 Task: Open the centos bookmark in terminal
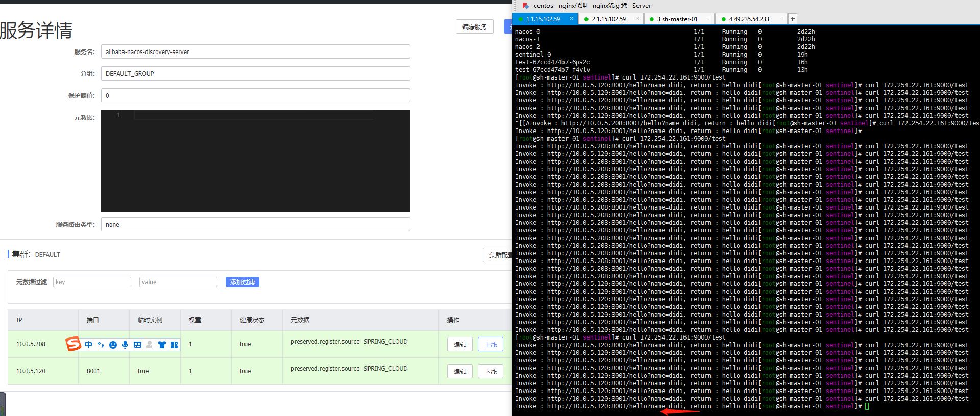click(543, 6)
